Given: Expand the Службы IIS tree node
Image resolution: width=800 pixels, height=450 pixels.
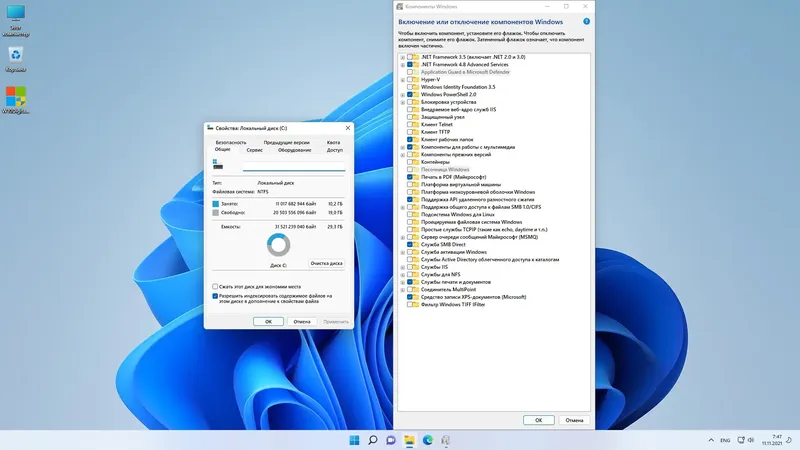Looking at the screenshot, I should 403,267.
